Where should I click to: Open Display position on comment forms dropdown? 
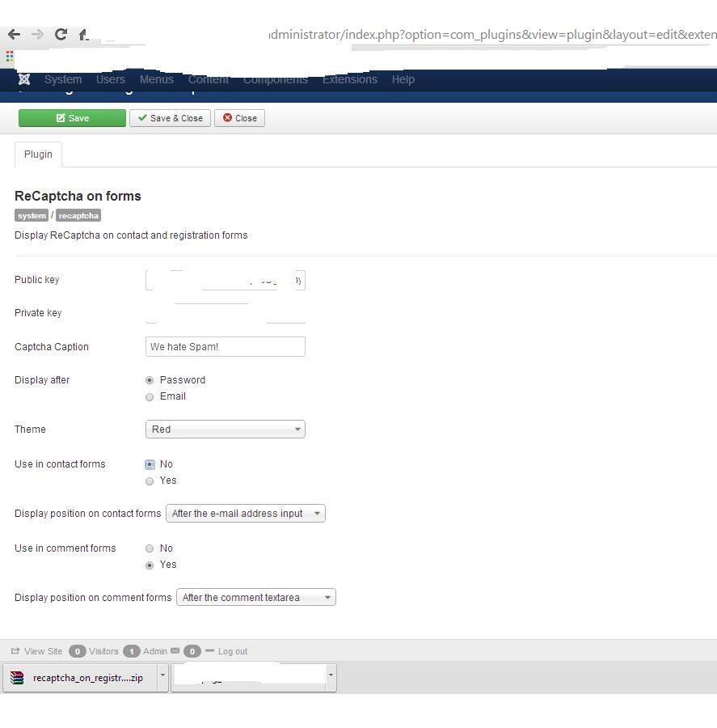pos(256,597)
